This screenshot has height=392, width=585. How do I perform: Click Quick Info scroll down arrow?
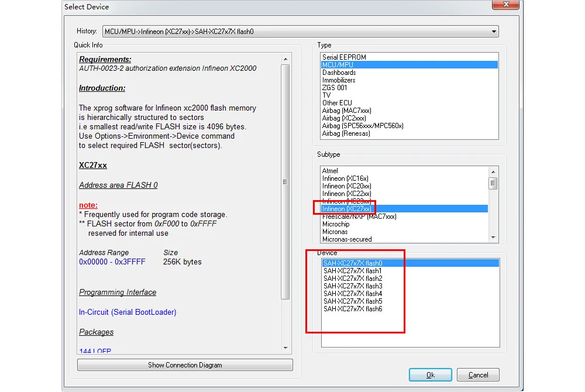[285, 348]
